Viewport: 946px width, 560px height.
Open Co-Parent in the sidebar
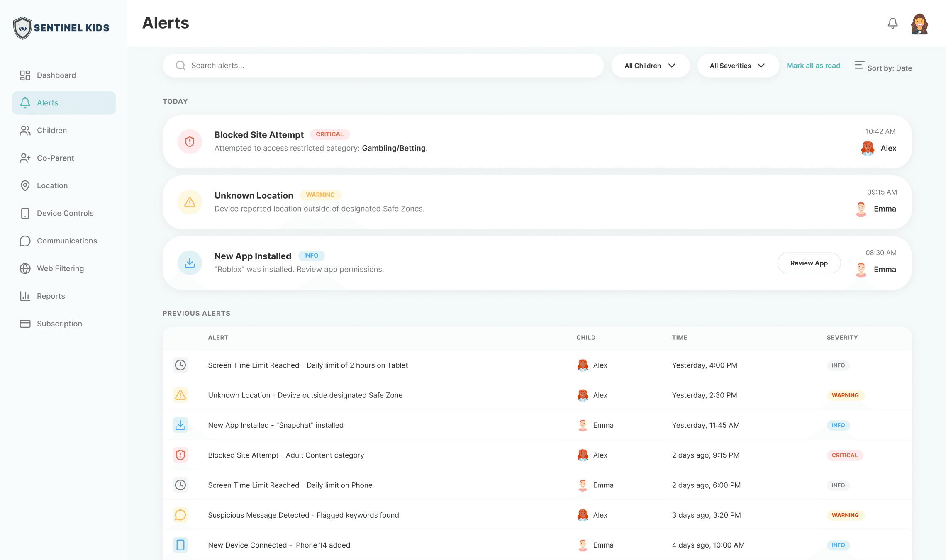point(64,158)
